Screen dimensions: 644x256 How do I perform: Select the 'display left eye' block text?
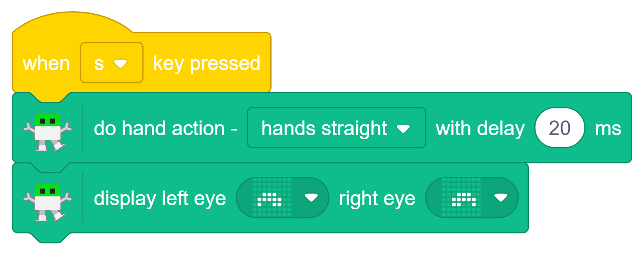click(160, 198)
